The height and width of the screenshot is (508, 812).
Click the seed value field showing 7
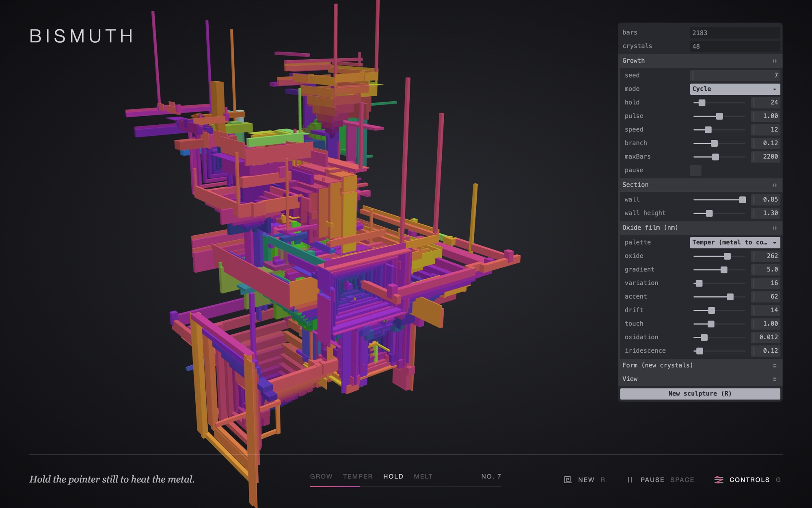click(x=735, y=75)
